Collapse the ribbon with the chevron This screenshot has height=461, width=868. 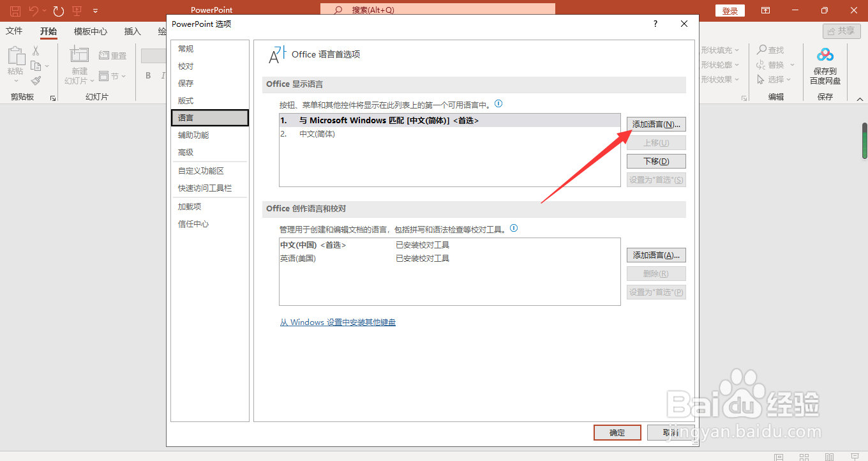pos(859,99)
